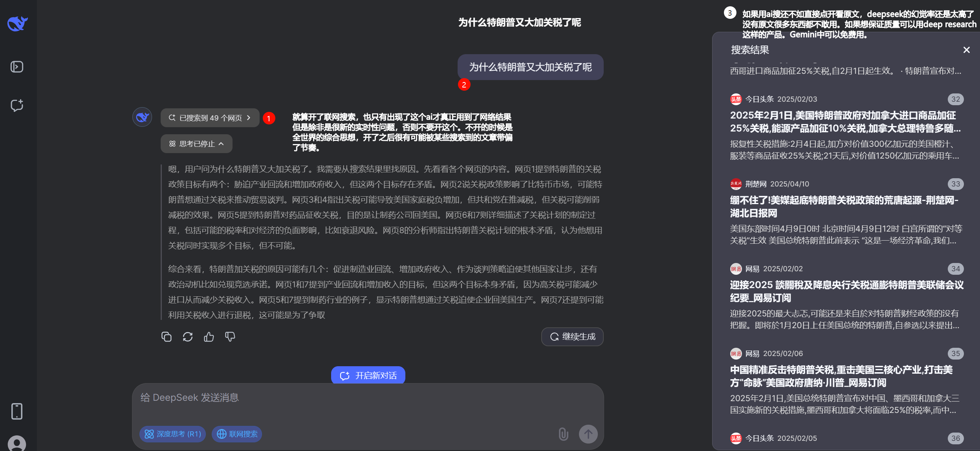Collapse the 思考已停止 section

click(196, 143)
